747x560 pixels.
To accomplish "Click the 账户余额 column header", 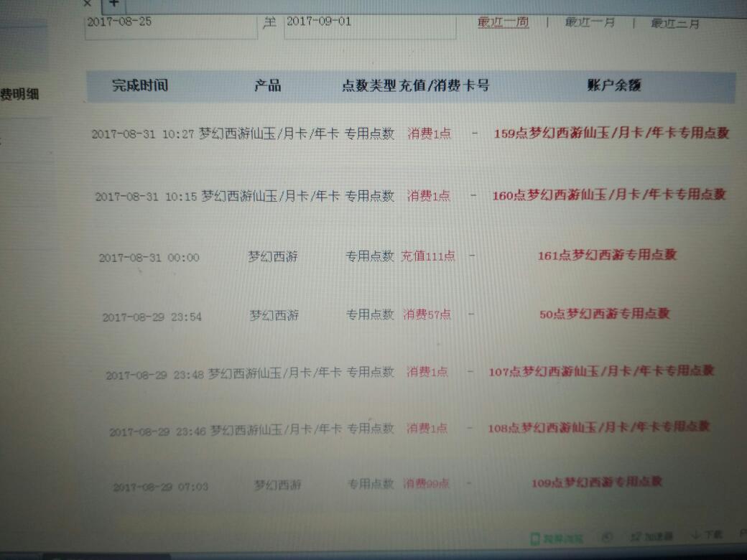I will tap(614, 85).
